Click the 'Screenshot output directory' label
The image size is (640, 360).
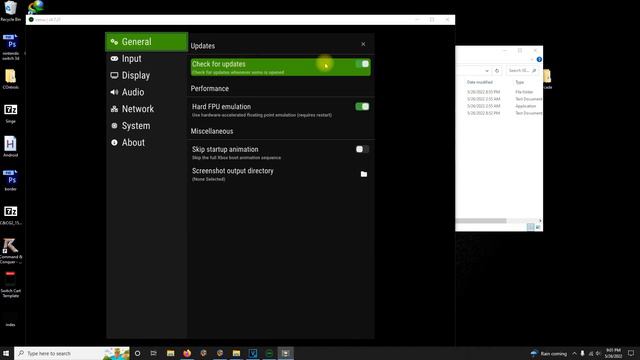[233, 171]
